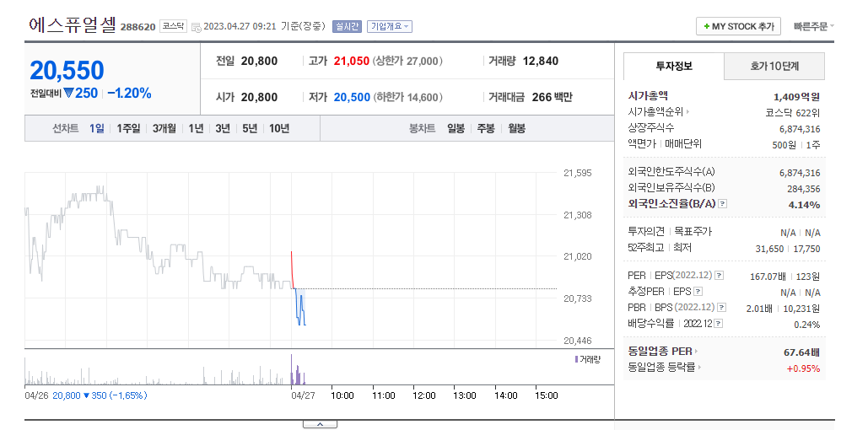This screenshot has height=430, width=868.
Task: Expand the 동일업종 PER arrow
Action: (x=696, y=351)
